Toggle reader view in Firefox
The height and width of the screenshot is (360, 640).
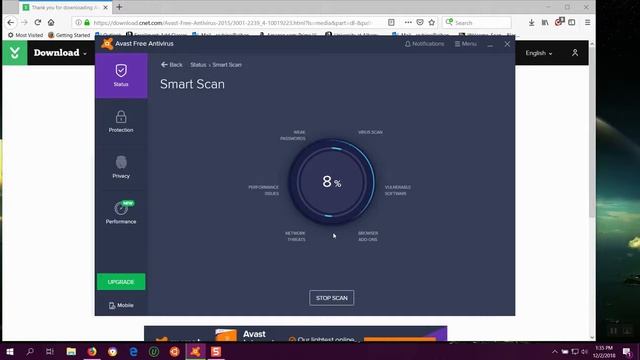(391, 22)
